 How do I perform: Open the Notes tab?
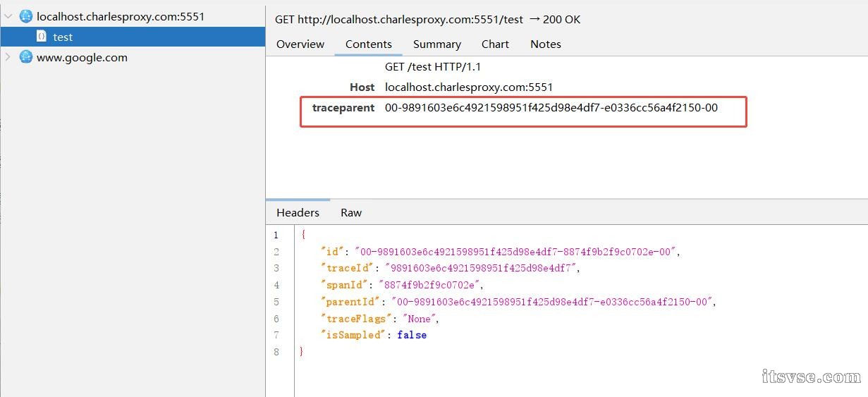[x=545, y=44]
